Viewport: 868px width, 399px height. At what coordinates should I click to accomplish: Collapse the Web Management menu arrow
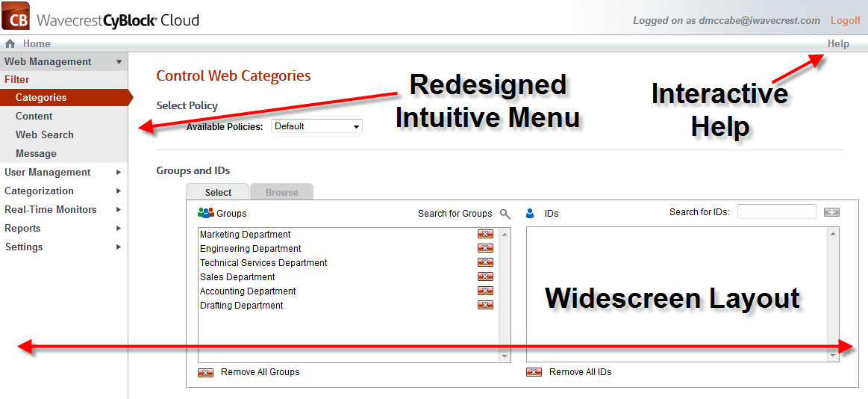point(119,62)
